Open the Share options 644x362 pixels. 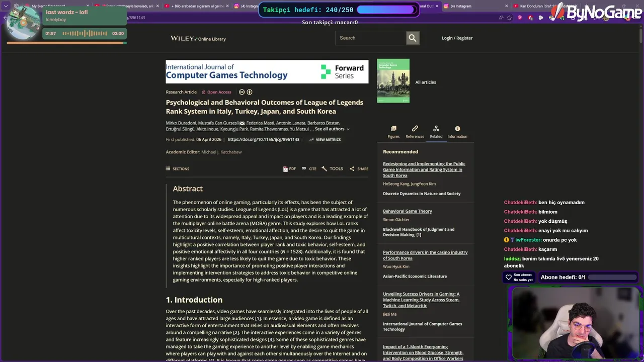pos(359,169)
